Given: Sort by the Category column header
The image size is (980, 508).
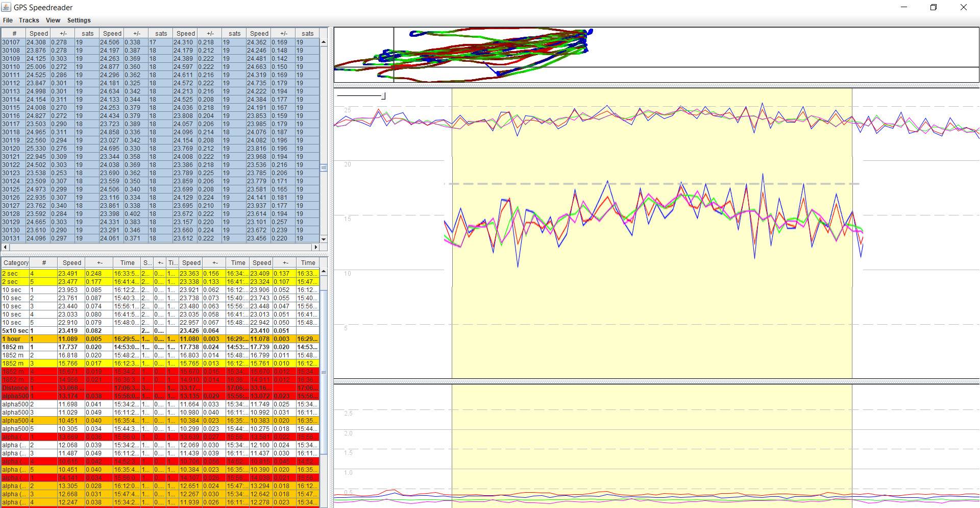Looking at the screenshot, I should tap(15, 263).
